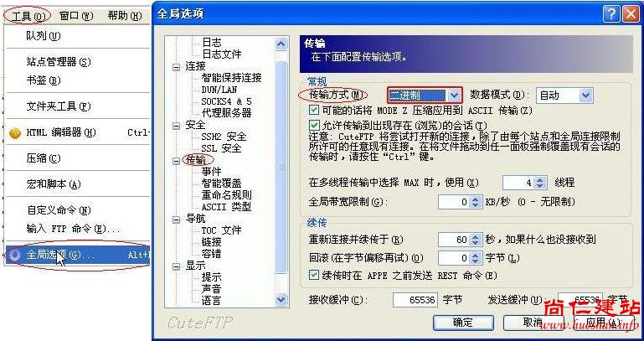The image size is (644, 341).
Task: Click the 确定 button
Action: (463, 323)
